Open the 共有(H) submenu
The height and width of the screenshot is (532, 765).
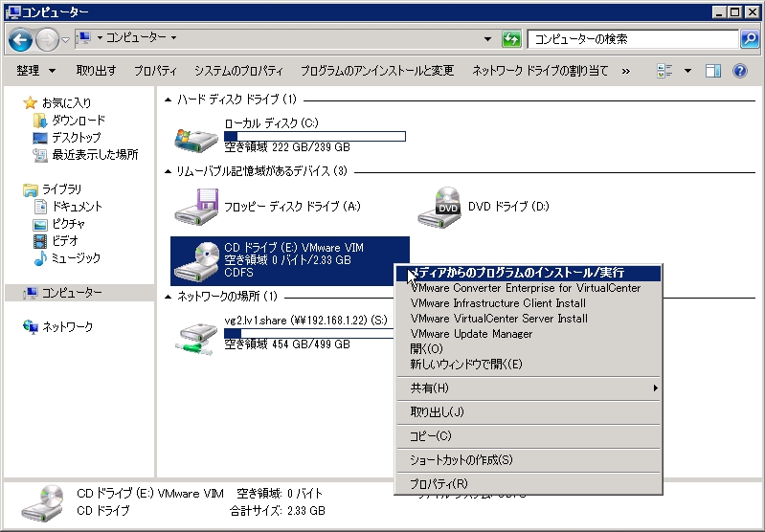click(529, 388)
